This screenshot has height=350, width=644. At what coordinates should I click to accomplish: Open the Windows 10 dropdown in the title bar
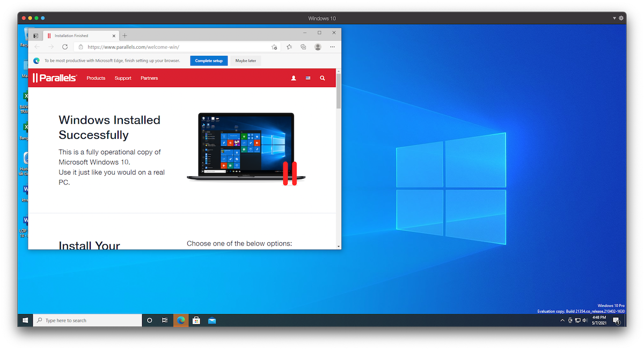click(613, 18)
